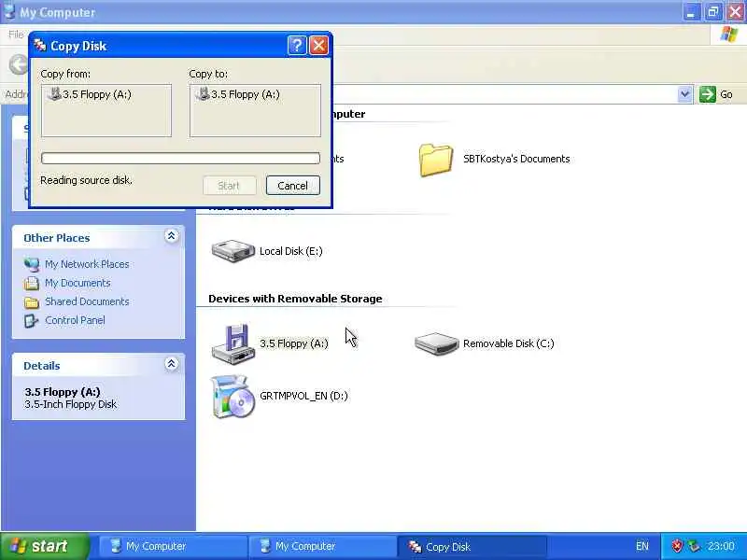This screenshot has width=747, height=560.
Task: Click the Copy Disk title bar icon
Action: click(x=40, y=46)
